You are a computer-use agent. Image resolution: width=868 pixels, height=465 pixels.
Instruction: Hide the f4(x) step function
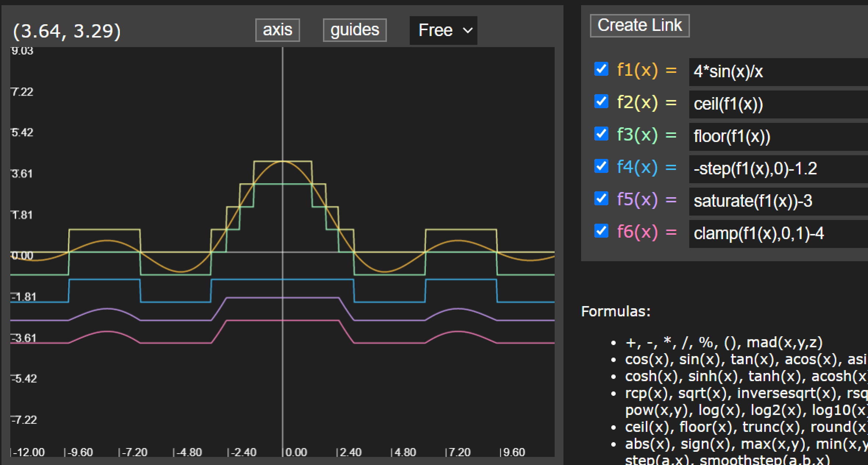point(601,166)
